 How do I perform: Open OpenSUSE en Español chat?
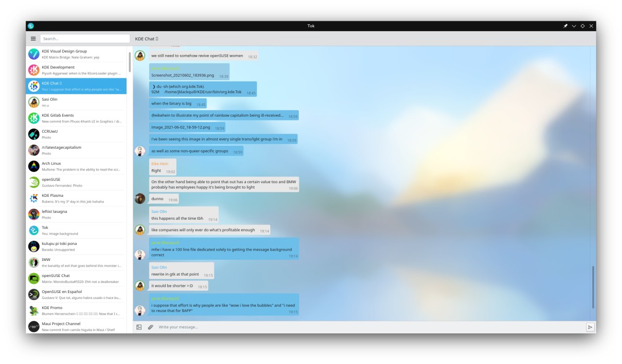pos(76,295)
